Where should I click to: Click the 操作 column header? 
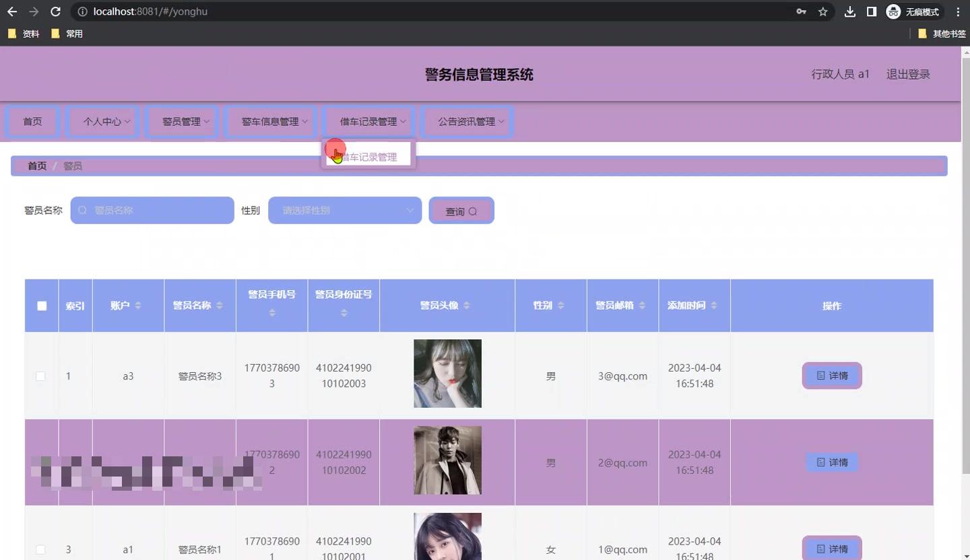click(x=832, y=306)
